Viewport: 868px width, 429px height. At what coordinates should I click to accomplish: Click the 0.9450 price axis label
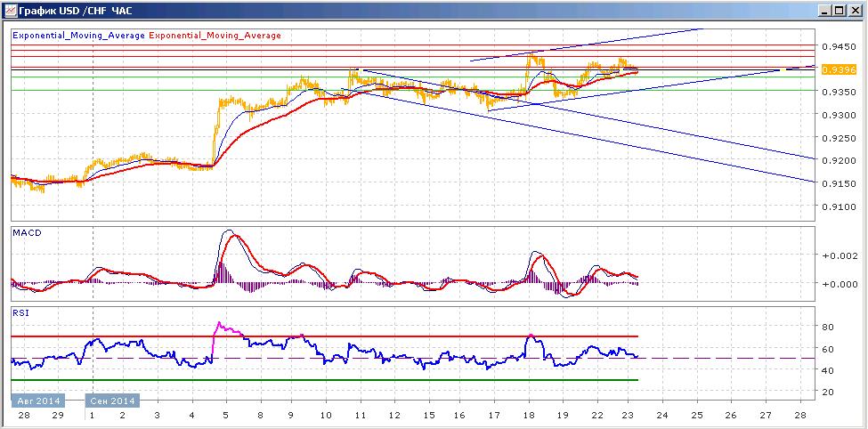(838, 47)
